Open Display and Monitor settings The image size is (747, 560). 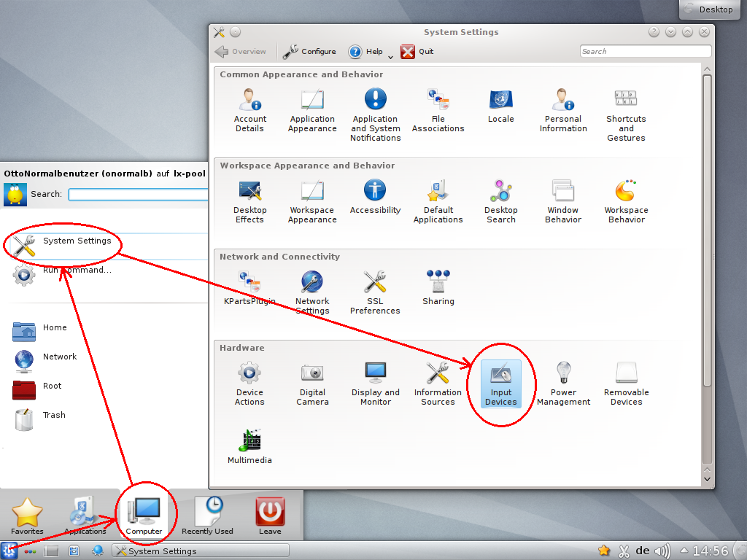376,384
